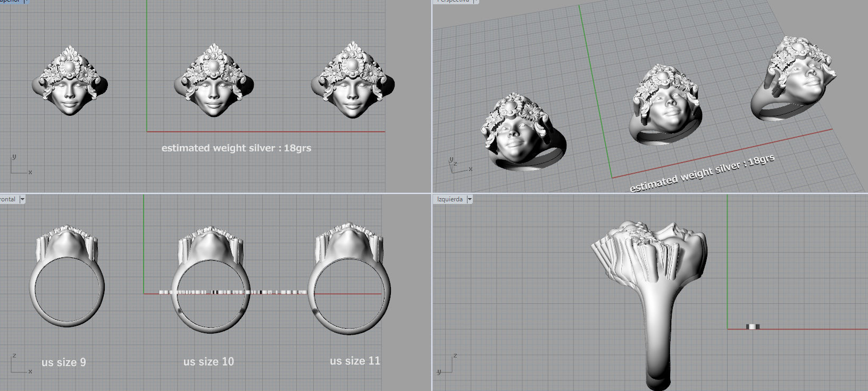Click the small white object on the Izquierda red axis
The height and width of the screenshot is (391, 868).
(x=753, y=327)
